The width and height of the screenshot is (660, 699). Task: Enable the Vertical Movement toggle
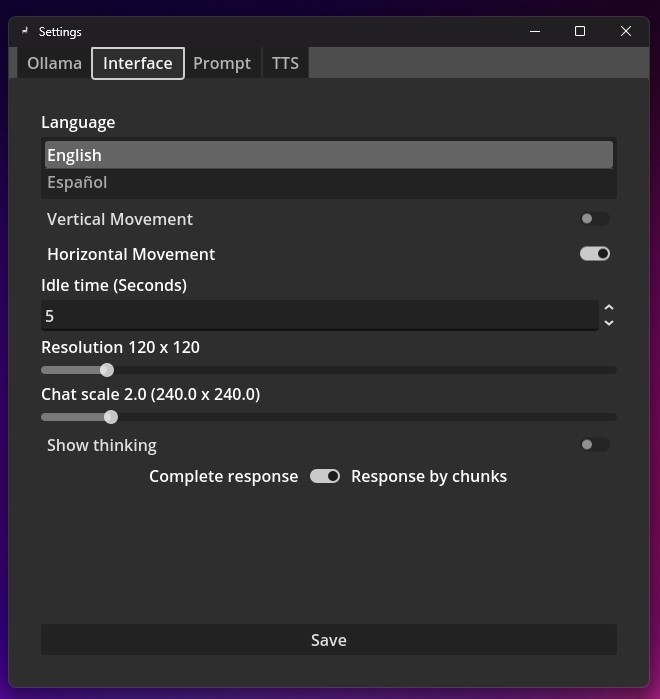594,219
